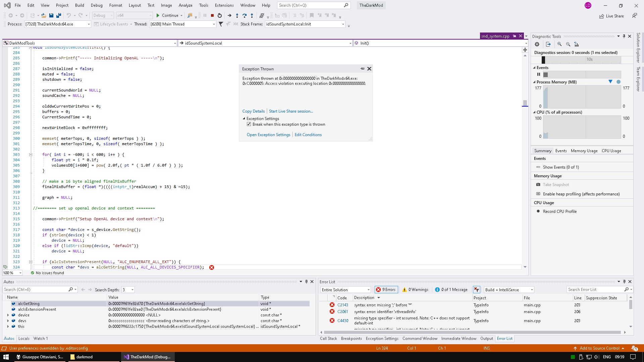Step Into the current statement

coord(237,15)
